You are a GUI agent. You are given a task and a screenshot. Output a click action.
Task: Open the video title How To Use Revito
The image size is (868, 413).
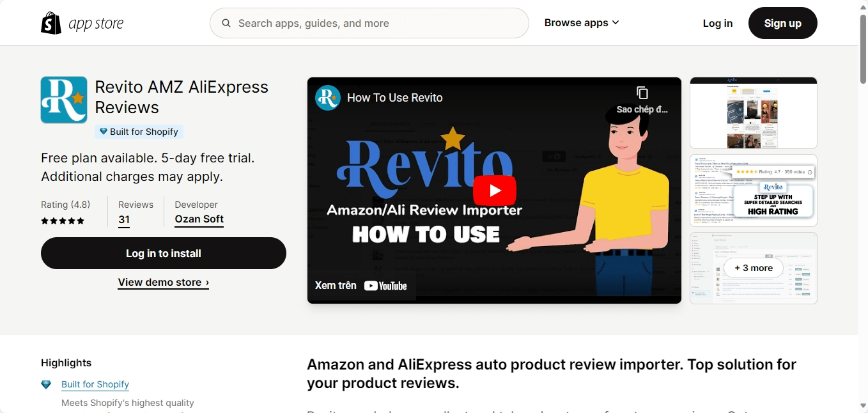click(x=395, y=98)
